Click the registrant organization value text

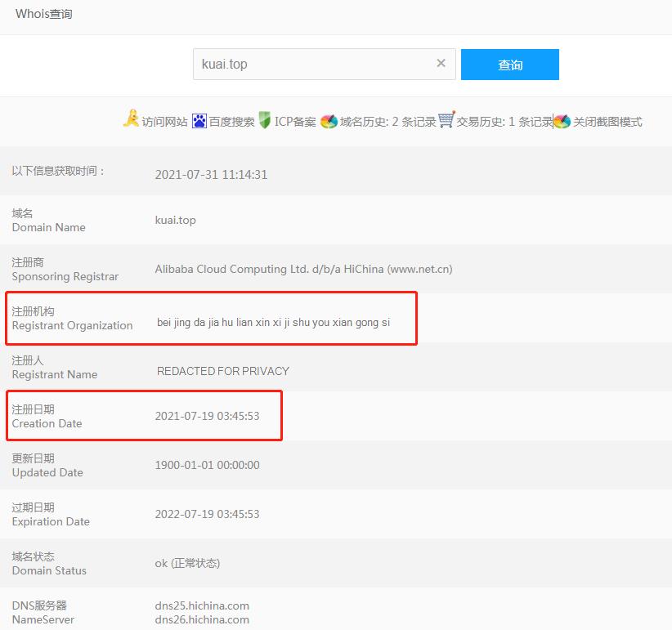click(x=273, y=322)
